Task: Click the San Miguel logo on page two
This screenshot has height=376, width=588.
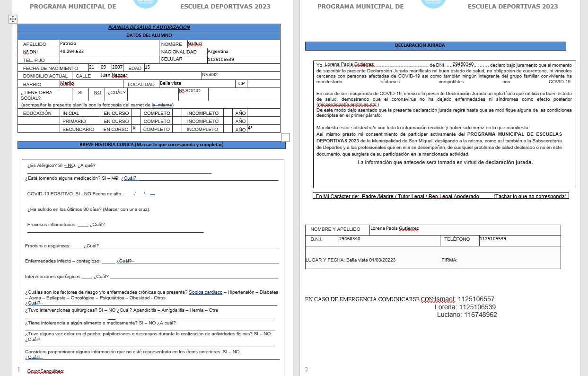Action: [x=434, y=3]
